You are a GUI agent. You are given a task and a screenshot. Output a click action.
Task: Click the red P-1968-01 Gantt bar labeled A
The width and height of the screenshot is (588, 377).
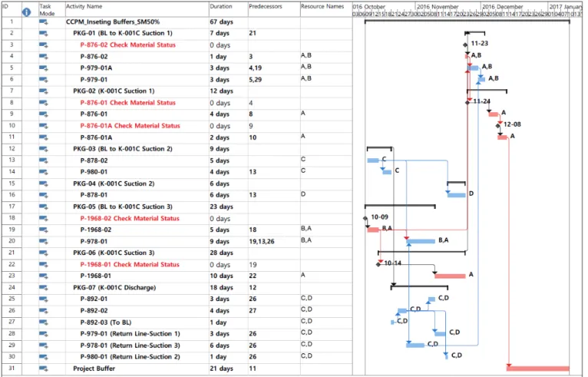point(450,276)
